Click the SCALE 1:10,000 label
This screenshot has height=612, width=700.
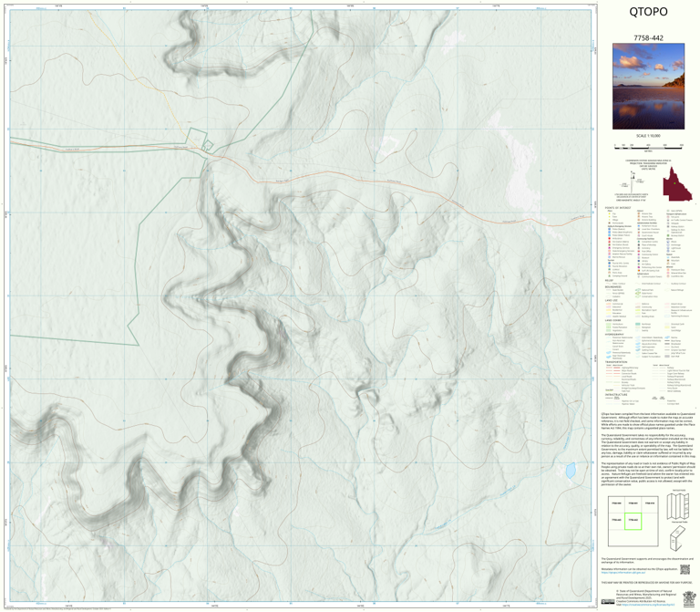tap(648, 136)
